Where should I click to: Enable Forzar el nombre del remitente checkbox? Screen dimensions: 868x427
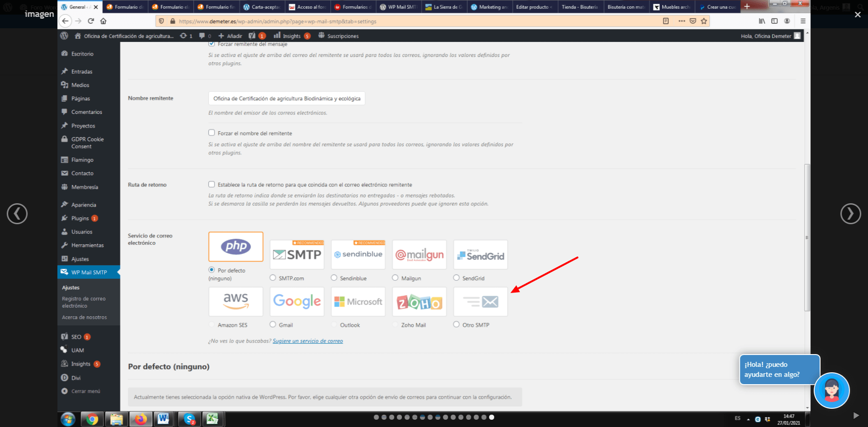pos(212,133)
